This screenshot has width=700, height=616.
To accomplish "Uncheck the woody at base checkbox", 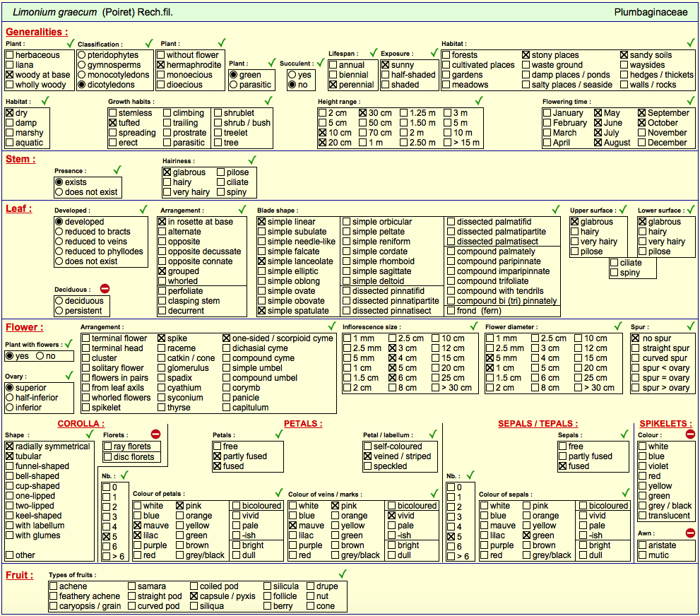I will click(10, 75).
